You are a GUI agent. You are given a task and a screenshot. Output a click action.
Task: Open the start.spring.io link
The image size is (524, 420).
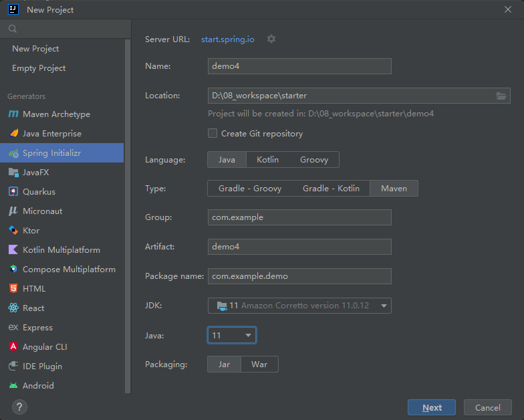coord(228,39)
